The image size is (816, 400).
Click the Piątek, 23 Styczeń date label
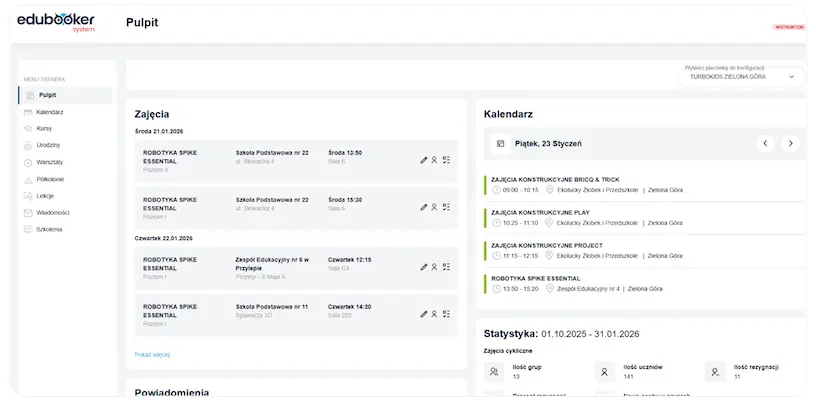pyautogui.click(x=549, y=144)
